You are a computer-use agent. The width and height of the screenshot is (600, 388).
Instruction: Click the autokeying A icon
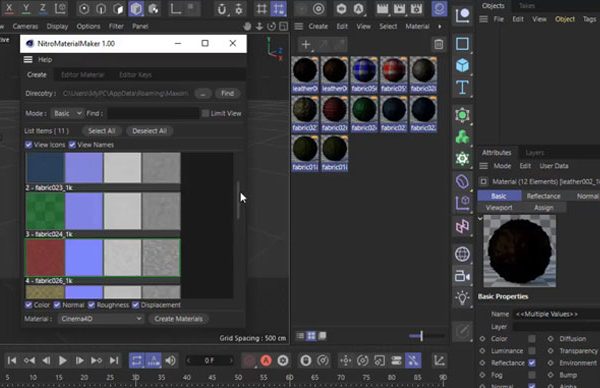click(266, 360)
